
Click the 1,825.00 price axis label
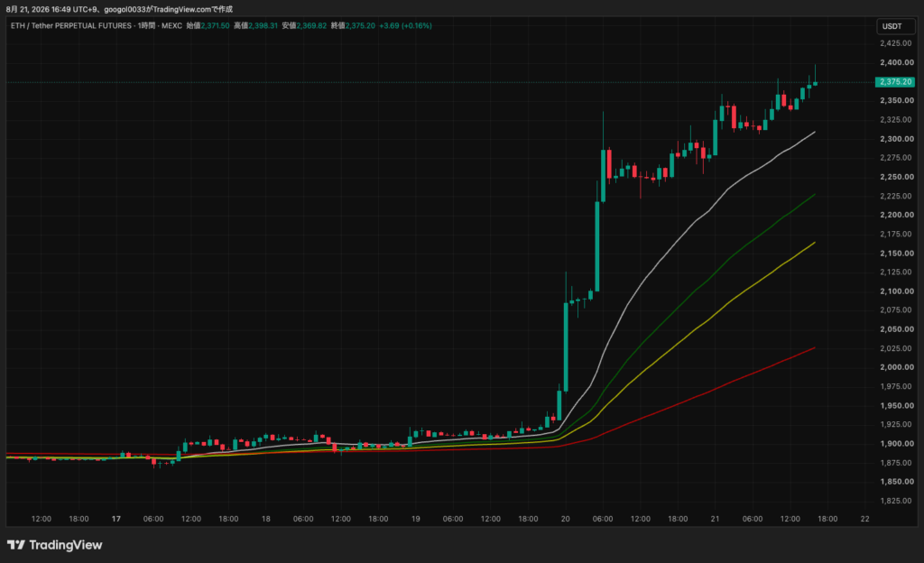tap(896, 501)
